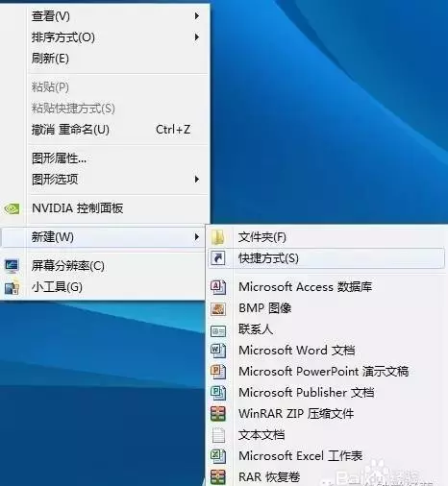Click the empty desktop wallpaper area

pos(330,112)
